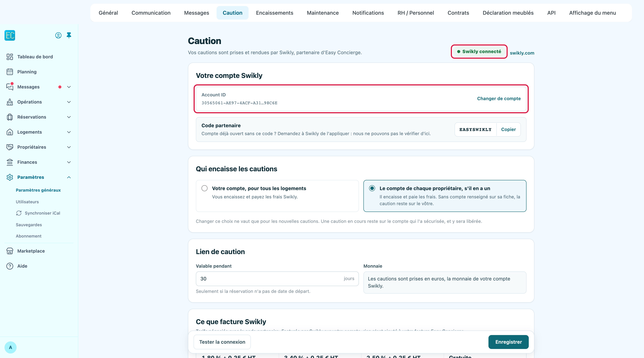The width and height of the screenshot is (644, 358).
Task: Switch to the Général tab
Action: [108, 13]
